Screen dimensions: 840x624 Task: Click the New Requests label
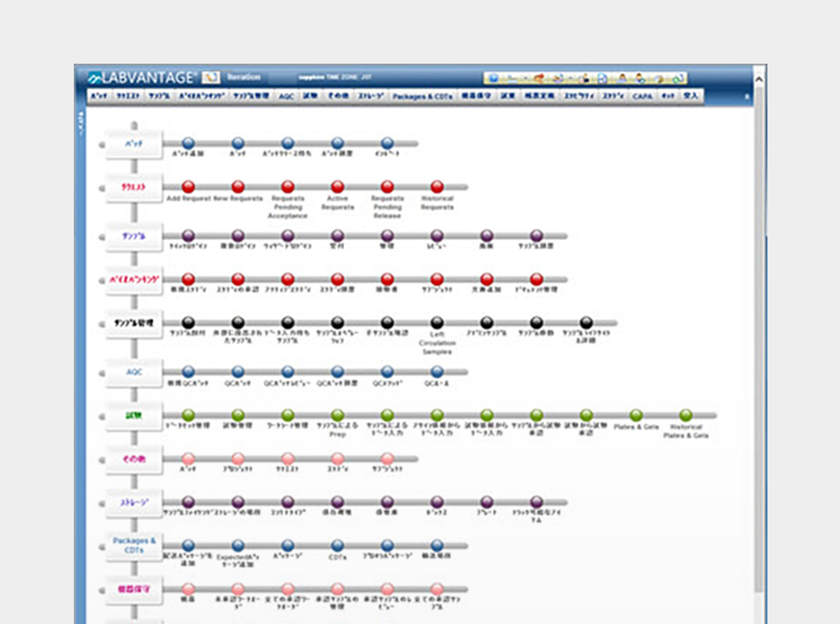[237, 199]
